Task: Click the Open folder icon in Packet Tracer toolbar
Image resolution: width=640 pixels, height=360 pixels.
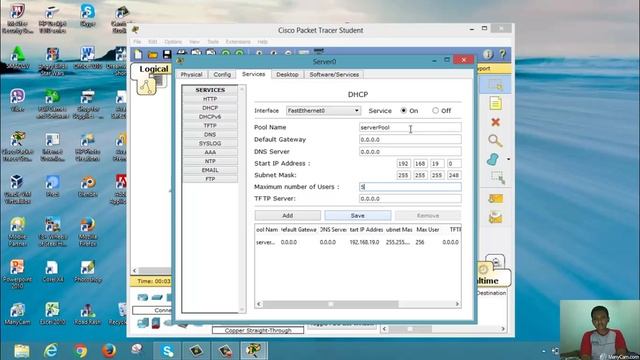Action: pyautogui.click(x=153, y=54)
